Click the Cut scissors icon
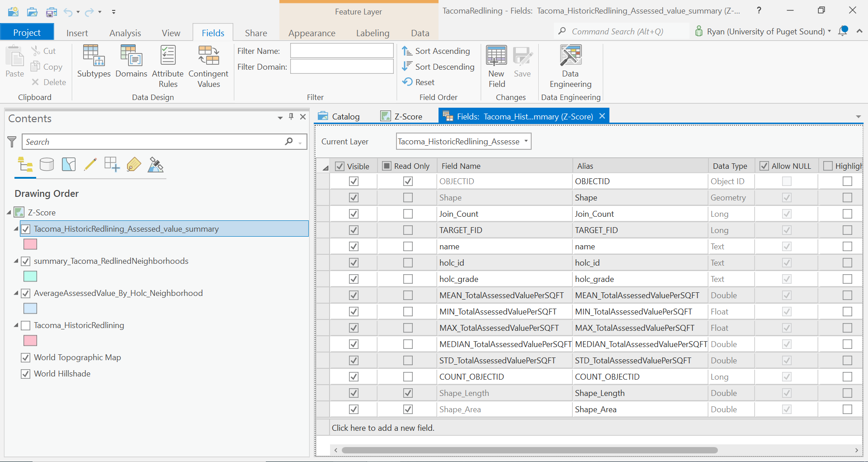Image resolution: width=868 pixels, height=462 pixels. click(36, 51)
